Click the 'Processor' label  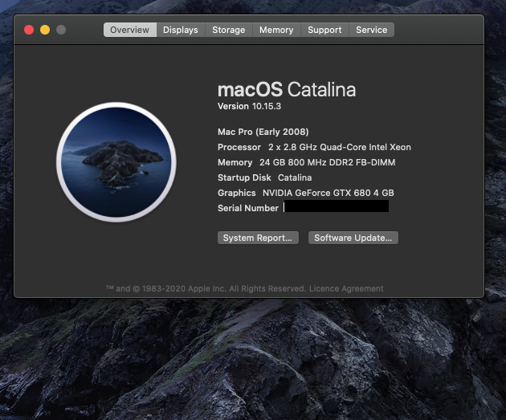pyautogui.click(x=239, y=147)
